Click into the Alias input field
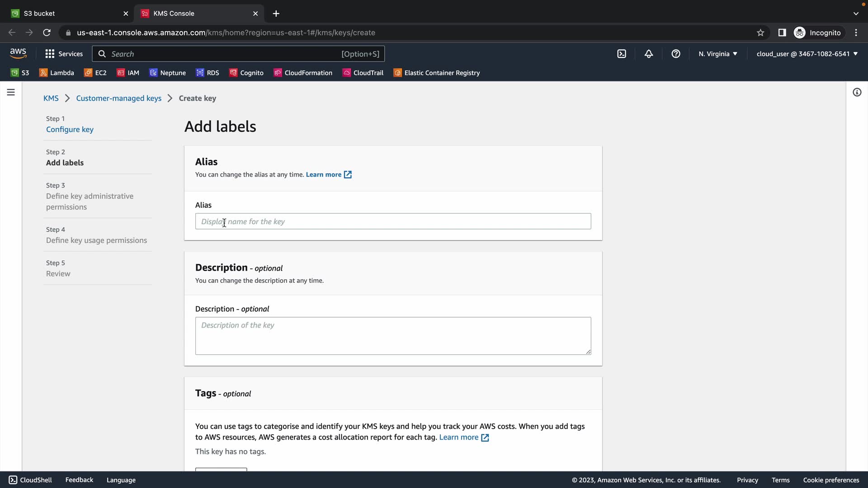 (x=393, y=221)
